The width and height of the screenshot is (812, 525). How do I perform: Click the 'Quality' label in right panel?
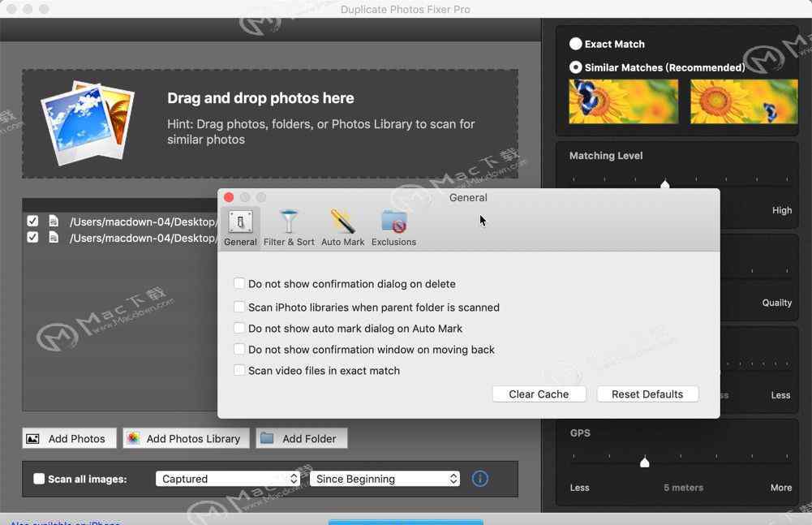[777, 303]
